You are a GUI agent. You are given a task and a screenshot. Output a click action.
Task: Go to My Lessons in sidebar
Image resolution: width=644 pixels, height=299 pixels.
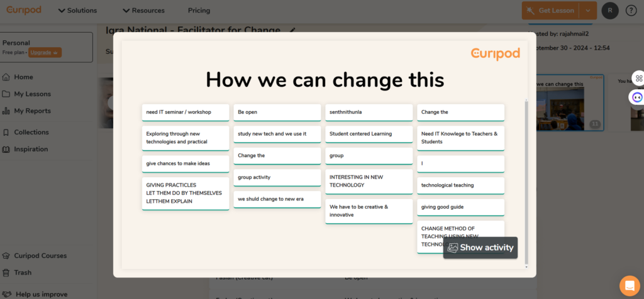33,94
